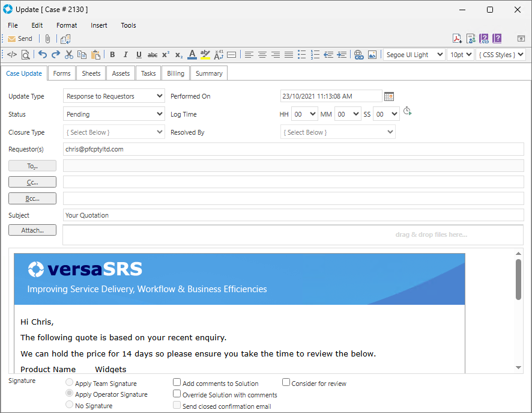Insert image icon
The width and height of the screenshot is (532, 413).
tap(372, 54)
